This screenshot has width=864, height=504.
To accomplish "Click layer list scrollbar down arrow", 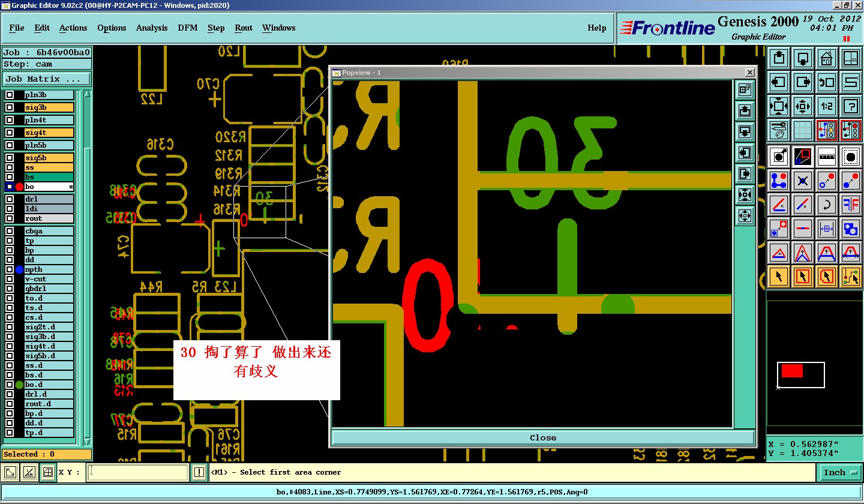I will point(87,442).
